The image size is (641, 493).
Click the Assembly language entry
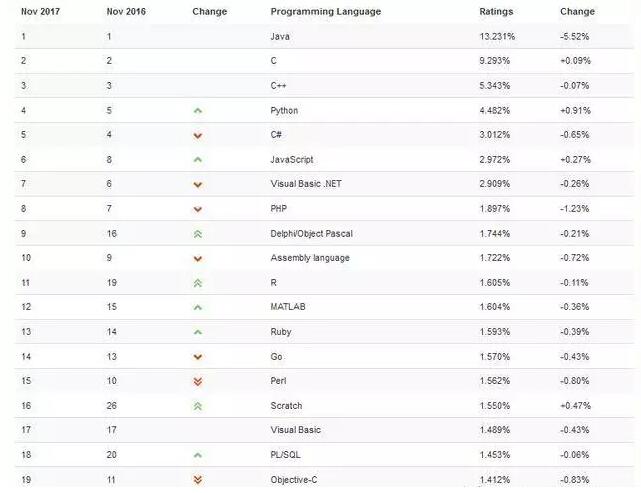[311, 258]
